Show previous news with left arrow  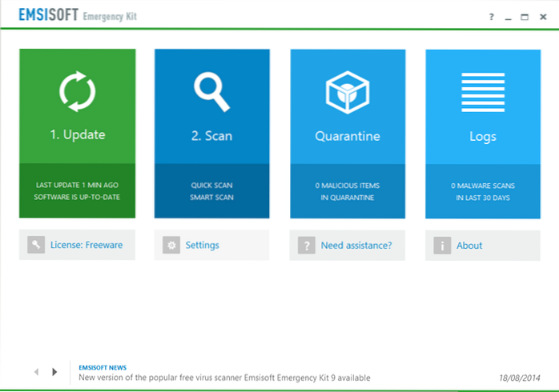tap(37, 372)
